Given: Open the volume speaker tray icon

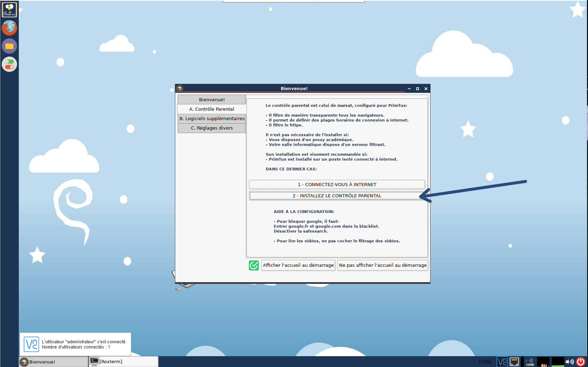Looking at the screenshot, I should click(569, 362).
